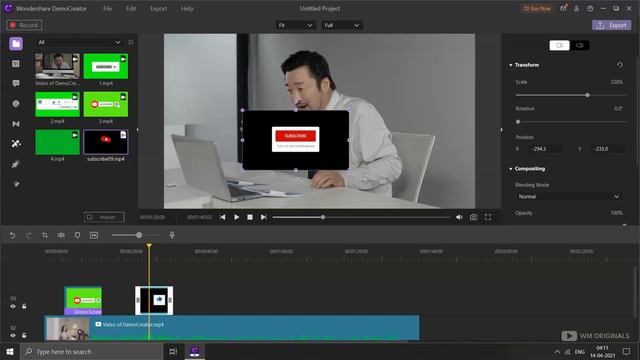The height and width of the screenshot is (360, 640).
Task: Open the annotations speech-bubble icon in sidebar
Action: [x=16, y=83]
